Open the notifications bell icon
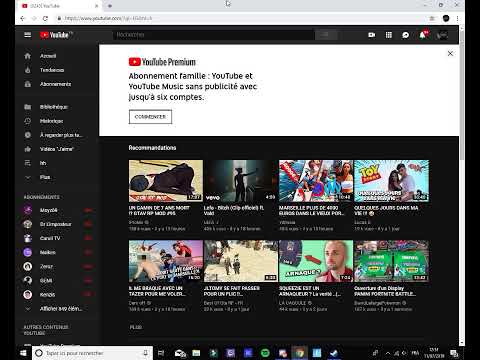The width and height of the screenshot is (480, 360). [423, 35]
